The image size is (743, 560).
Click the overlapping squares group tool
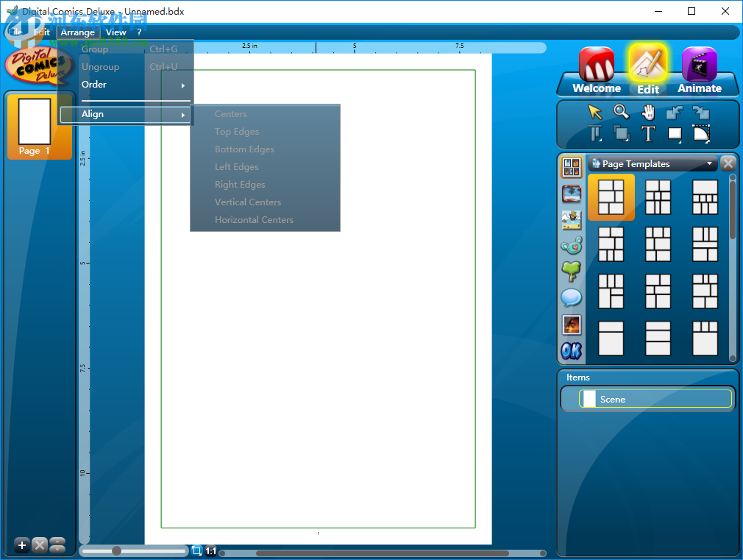621,133
